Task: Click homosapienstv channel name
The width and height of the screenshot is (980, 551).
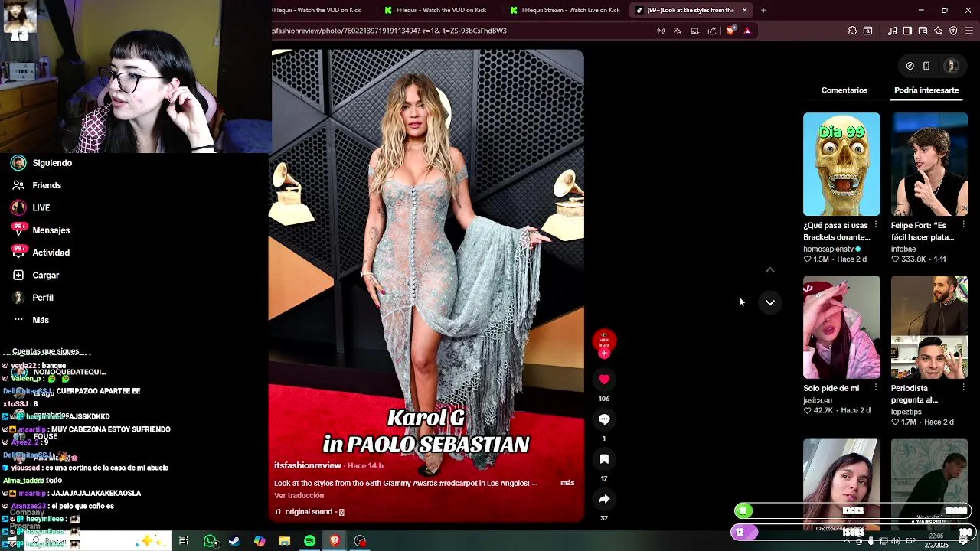Action: pyautogui.click(x=828, y=249)
